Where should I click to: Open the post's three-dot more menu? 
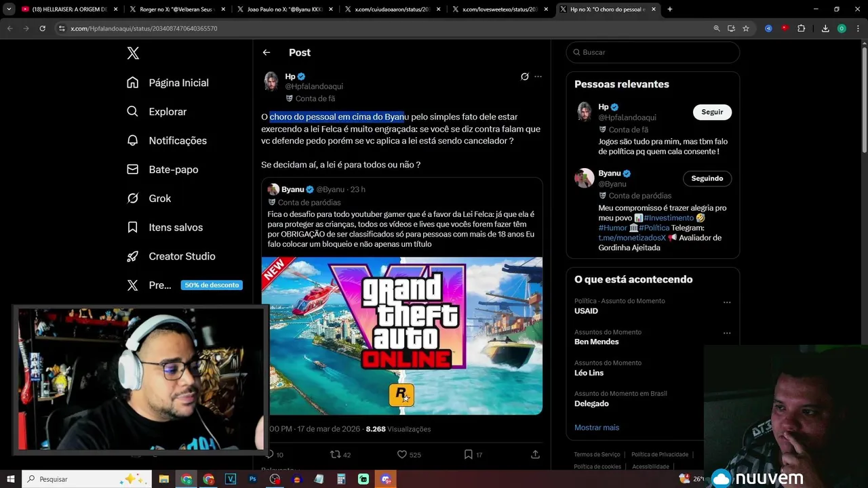[x=538, y=77]
